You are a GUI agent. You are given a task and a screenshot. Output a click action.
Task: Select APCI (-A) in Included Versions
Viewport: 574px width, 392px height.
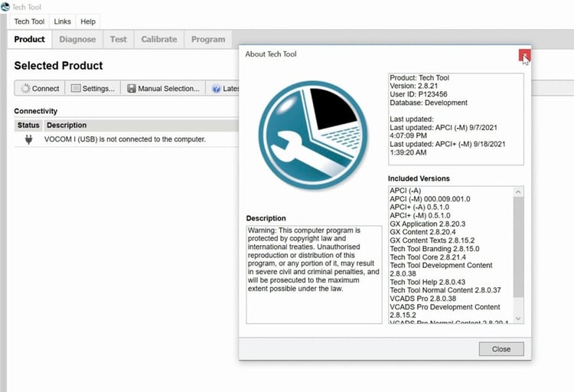405,191
